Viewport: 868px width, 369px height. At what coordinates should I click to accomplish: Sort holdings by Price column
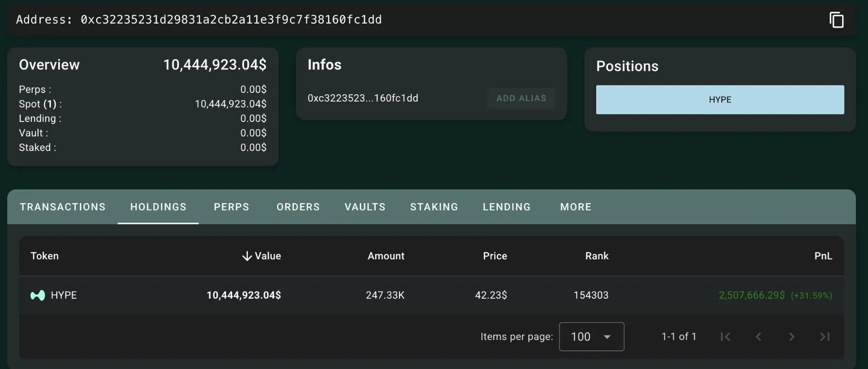click(x=495, y=256)
